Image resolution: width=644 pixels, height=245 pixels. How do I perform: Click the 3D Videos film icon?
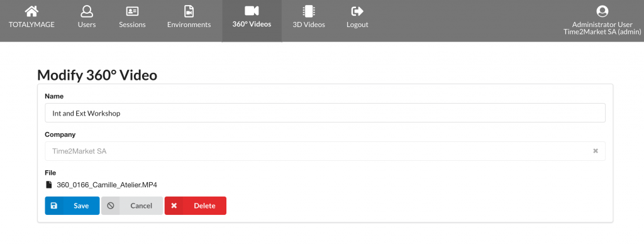(x=308, y=11)
